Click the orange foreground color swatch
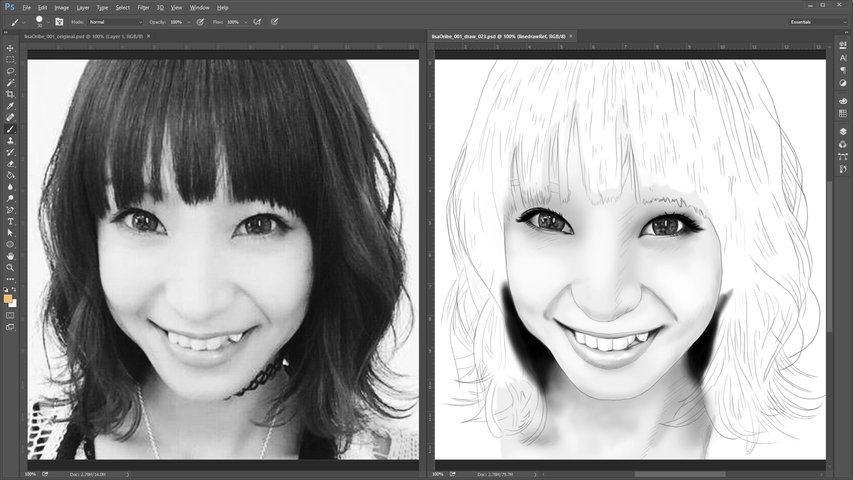 7,299
